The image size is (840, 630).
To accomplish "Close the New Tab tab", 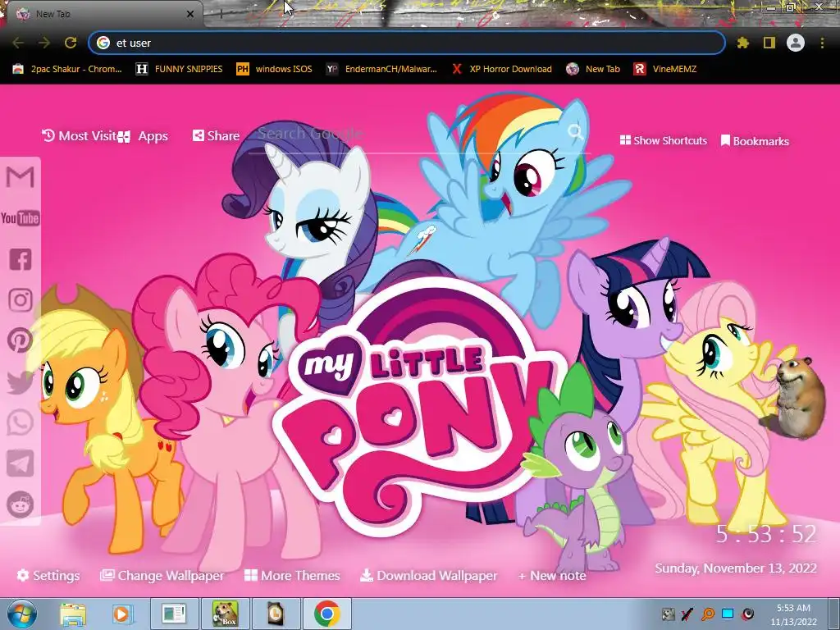I will click(189, 14).
